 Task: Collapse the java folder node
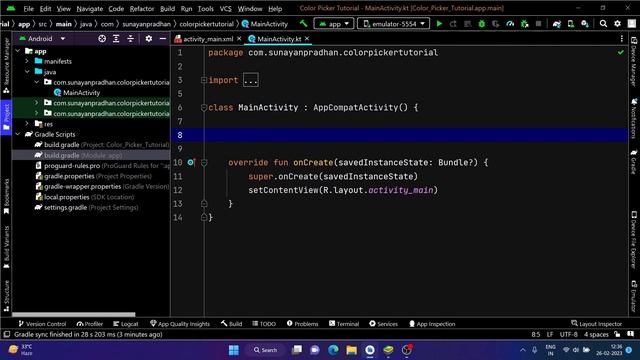pos(27,71)
